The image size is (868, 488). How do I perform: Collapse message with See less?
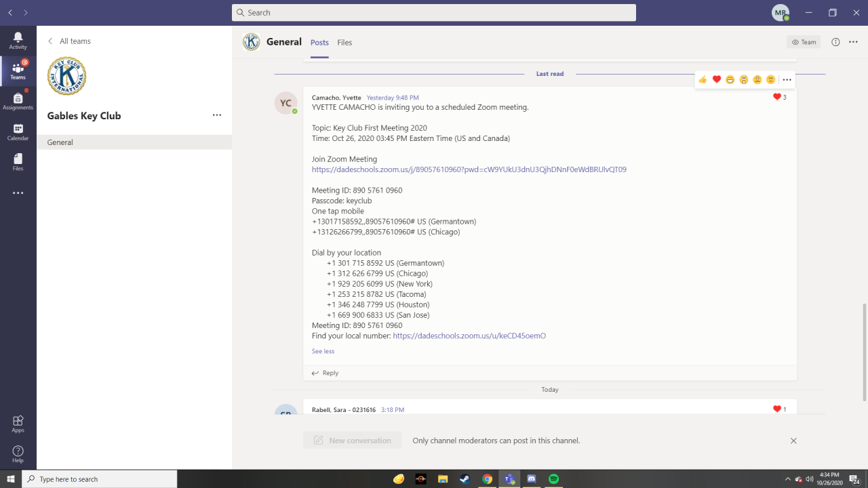[x=323, y=351]
